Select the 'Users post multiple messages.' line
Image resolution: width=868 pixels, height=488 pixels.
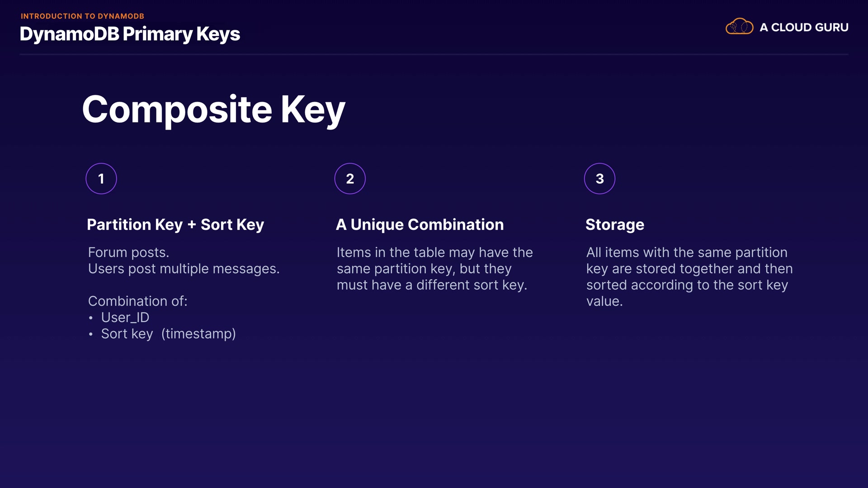(x=184, y=268)
